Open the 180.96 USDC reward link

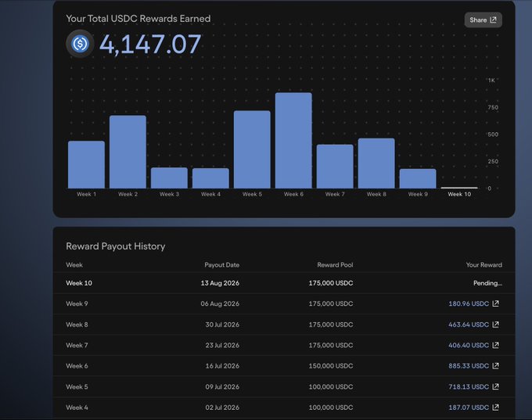[x=469, y=303]
